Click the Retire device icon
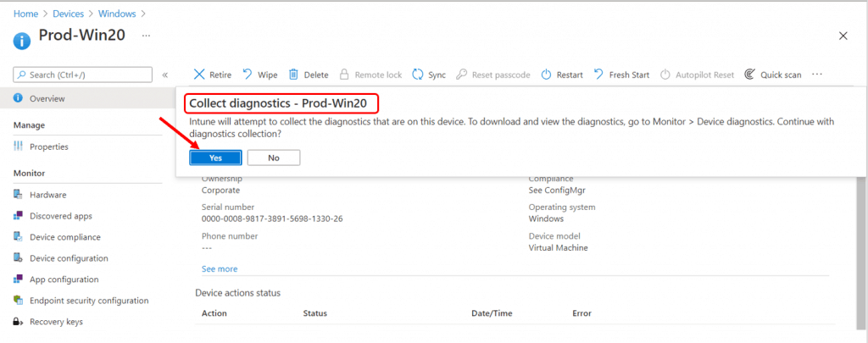 pos(199,75)
